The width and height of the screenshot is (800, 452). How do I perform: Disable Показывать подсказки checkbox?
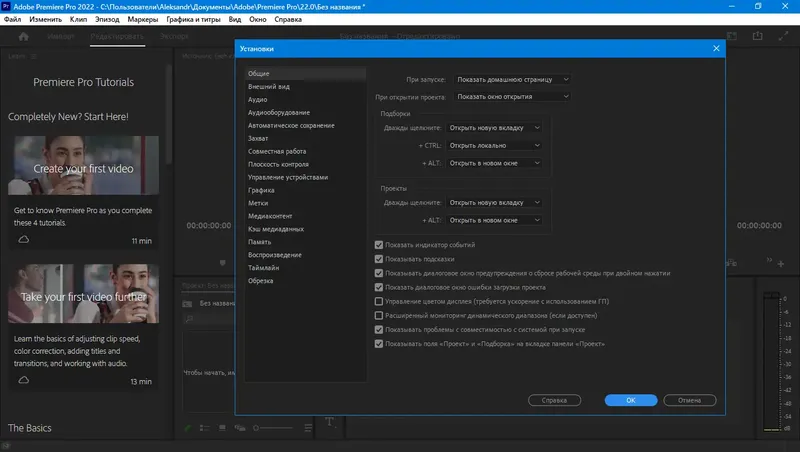tap(379, 259)
